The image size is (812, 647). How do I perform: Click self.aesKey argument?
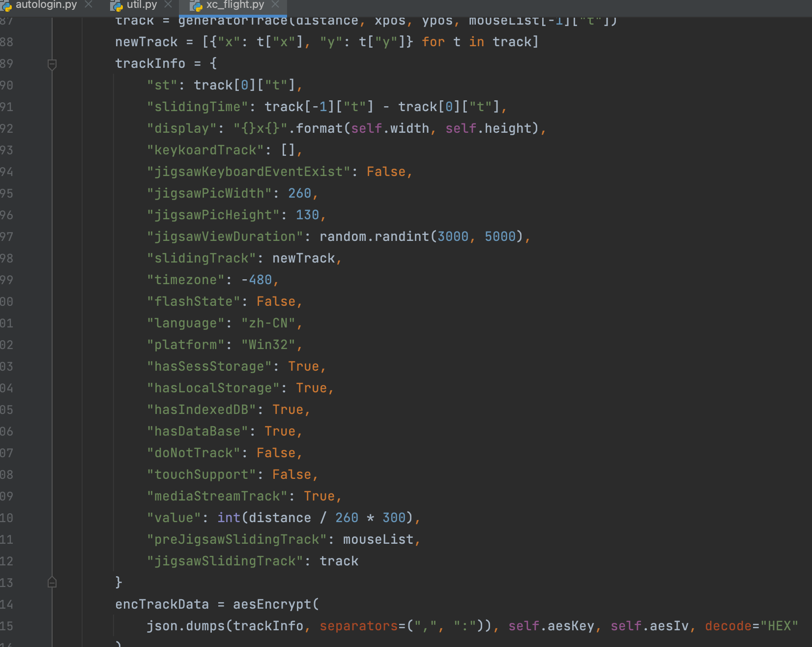point(551,626)
